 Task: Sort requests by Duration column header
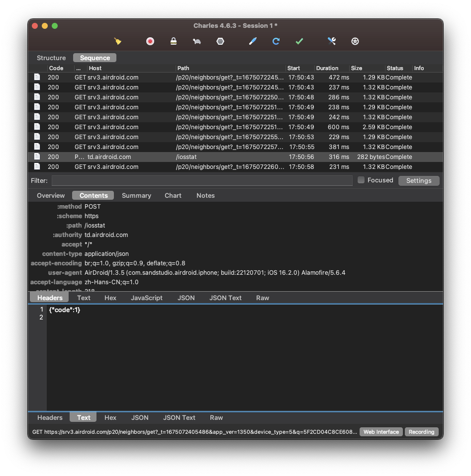click(327, 68)
